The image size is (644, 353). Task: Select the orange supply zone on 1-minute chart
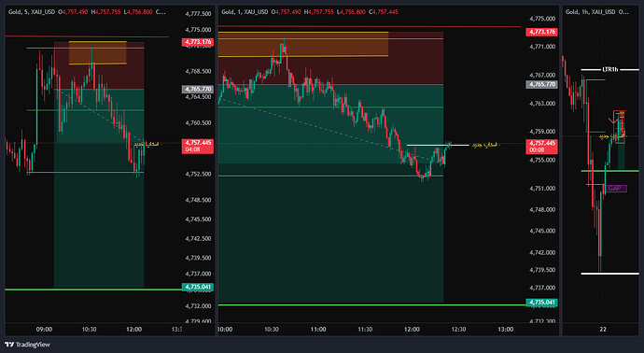(x=303, y=44)
